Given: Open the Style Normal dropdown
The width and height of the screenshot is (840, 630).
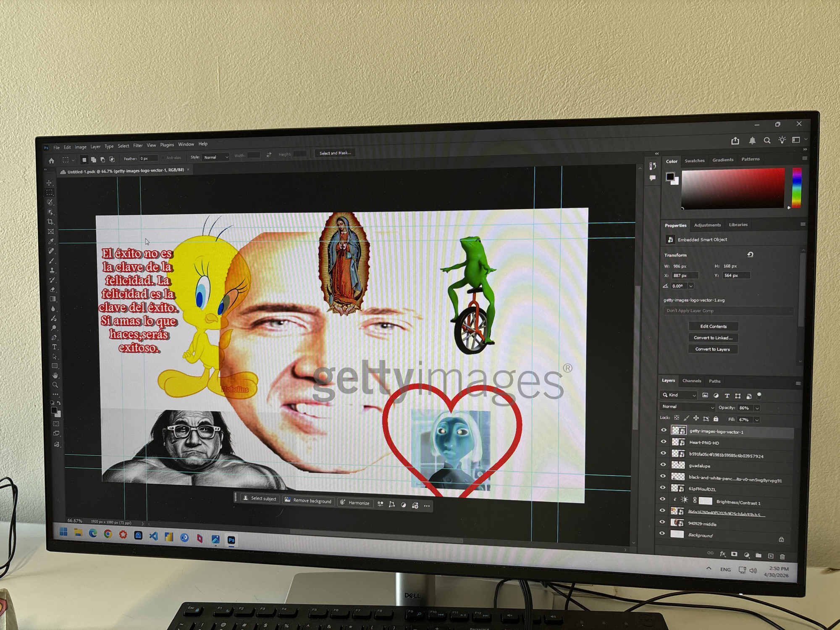Looking at the screenshot, I should 216,157.
